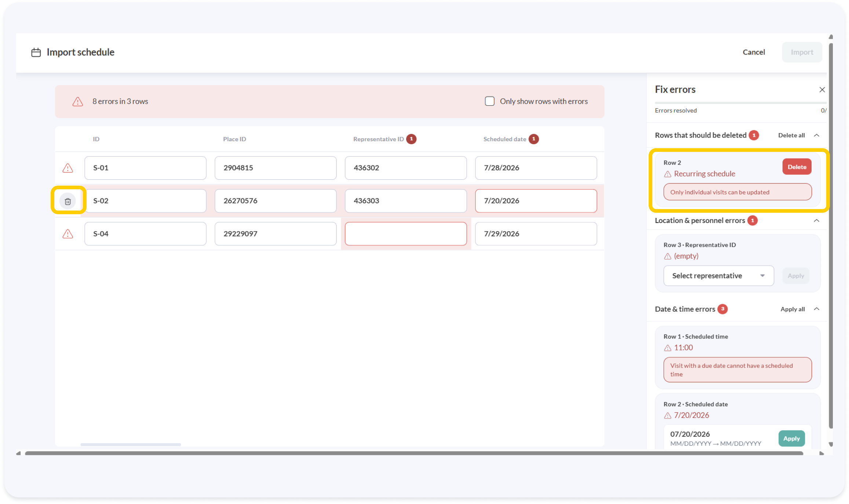Click the Scheduled date error count badge
849x504 pixels.
(534, 139)
